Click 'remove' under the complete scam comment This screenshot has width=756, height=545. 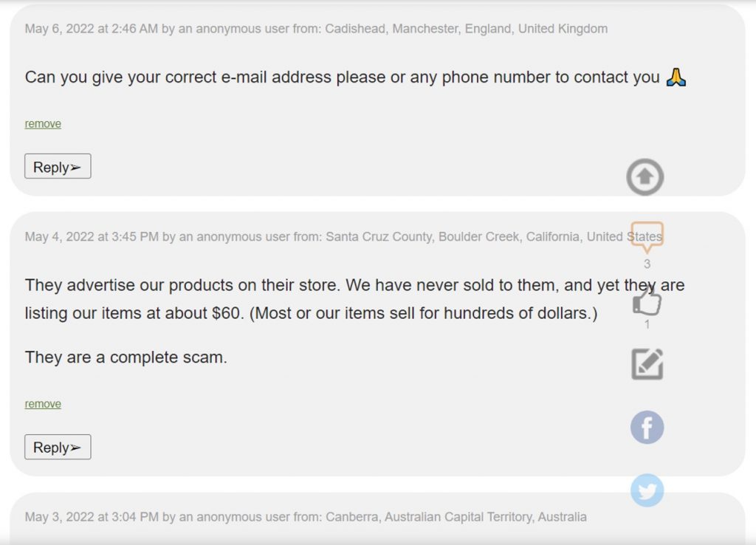pos(43,404)
